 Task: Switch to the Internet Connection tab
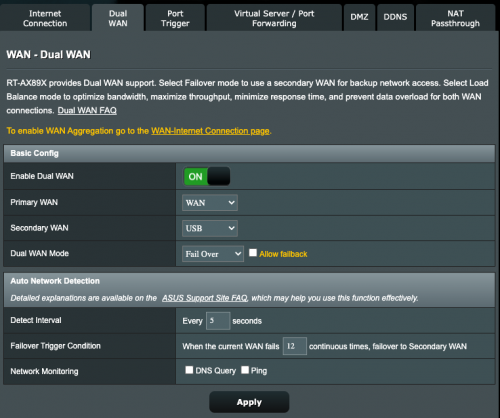(45, 18)
